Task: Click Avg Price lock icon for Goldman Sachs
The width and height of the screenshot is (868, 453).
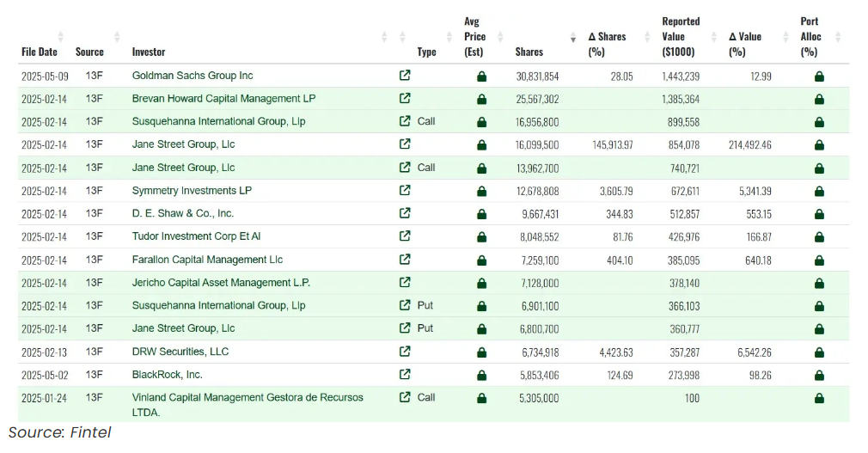Action: coord(481,77)
